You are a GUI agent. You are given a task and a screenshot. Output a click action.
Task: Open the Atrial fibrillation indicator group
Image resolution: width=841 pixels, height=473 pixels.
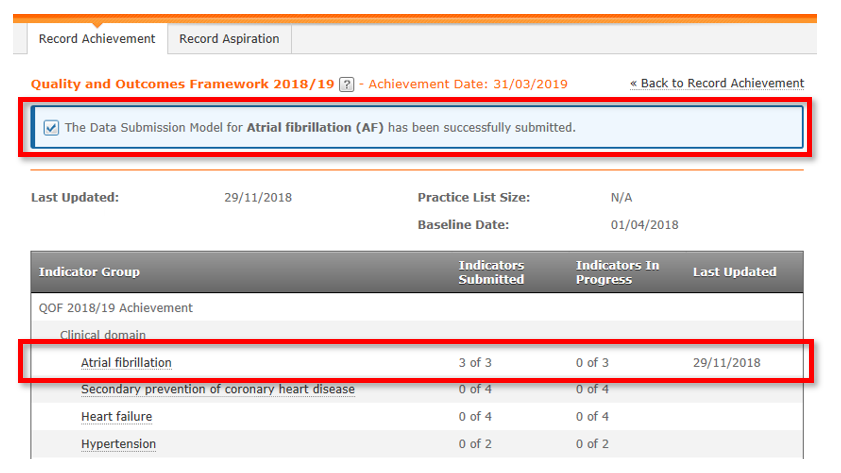pyautogui.click(x=126, y=363)
